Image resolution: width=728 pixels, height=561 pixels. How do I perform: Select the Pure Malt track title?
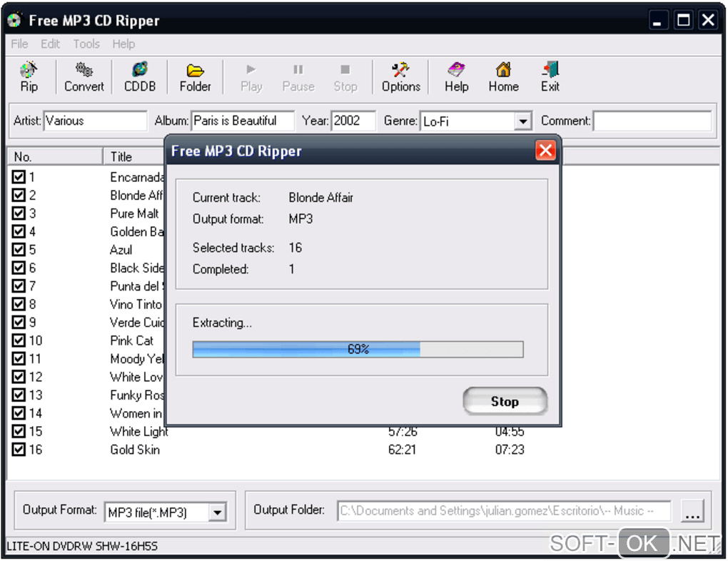pos(134,213)
